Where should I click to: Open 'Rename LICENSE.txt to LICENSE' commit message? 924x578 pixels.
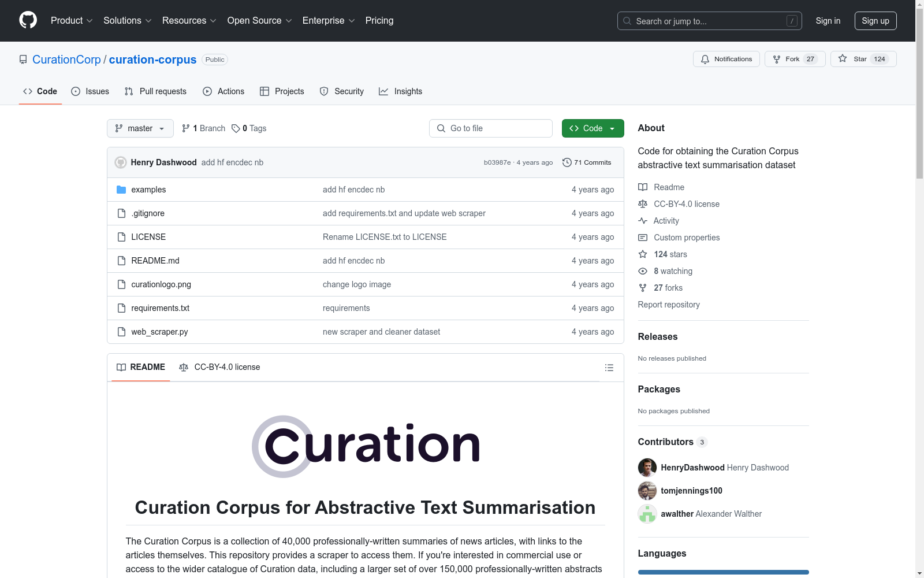(385, 237)
